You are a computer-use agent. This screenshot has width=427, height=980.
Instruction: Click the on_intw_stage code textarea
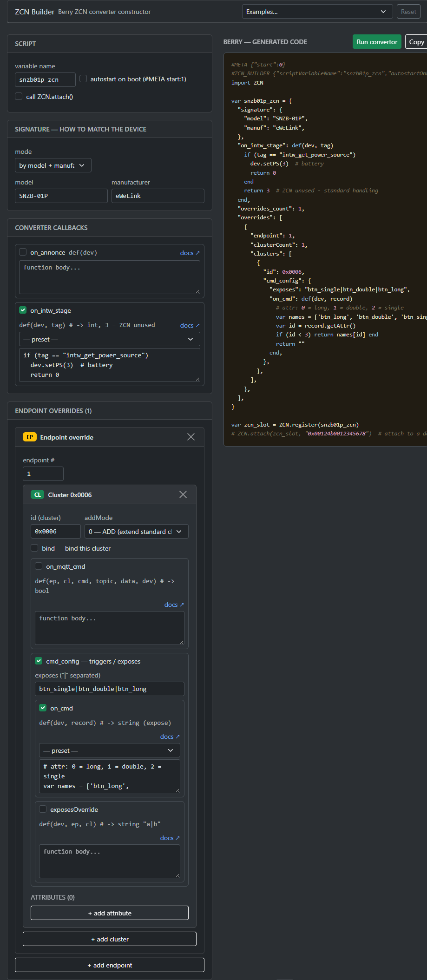pyautogui.click(x=110, y=365)
